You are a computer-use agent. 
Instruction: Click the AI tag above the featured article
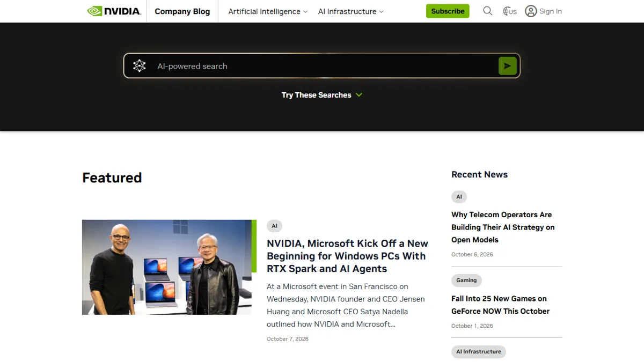point(274,226)
